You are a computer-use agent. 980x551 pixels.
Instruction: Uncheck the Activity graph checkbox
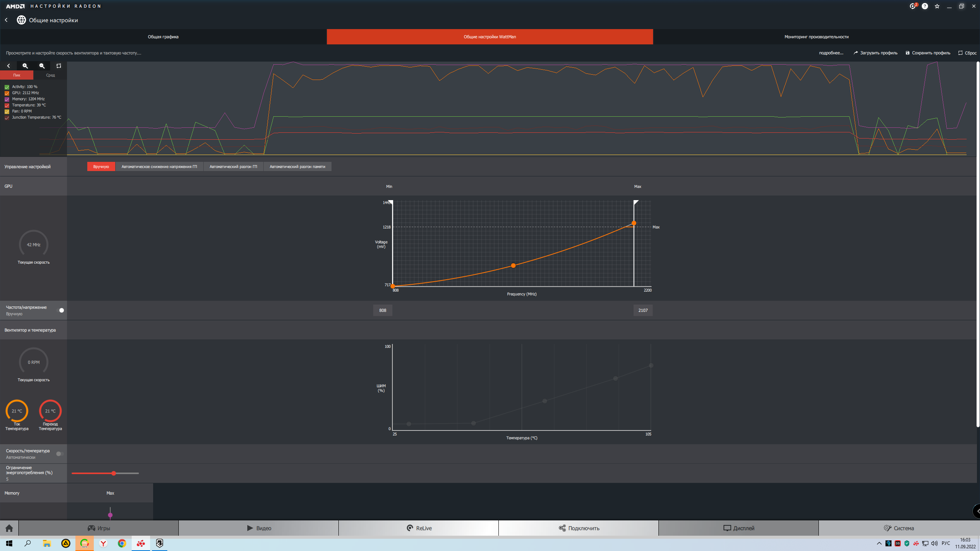(7, 87)
